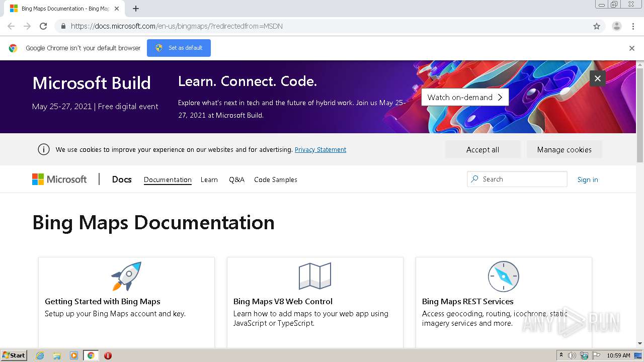Open Bing Maps REST Services
This screenshot has width=644, height=362.
coord(468,301)
